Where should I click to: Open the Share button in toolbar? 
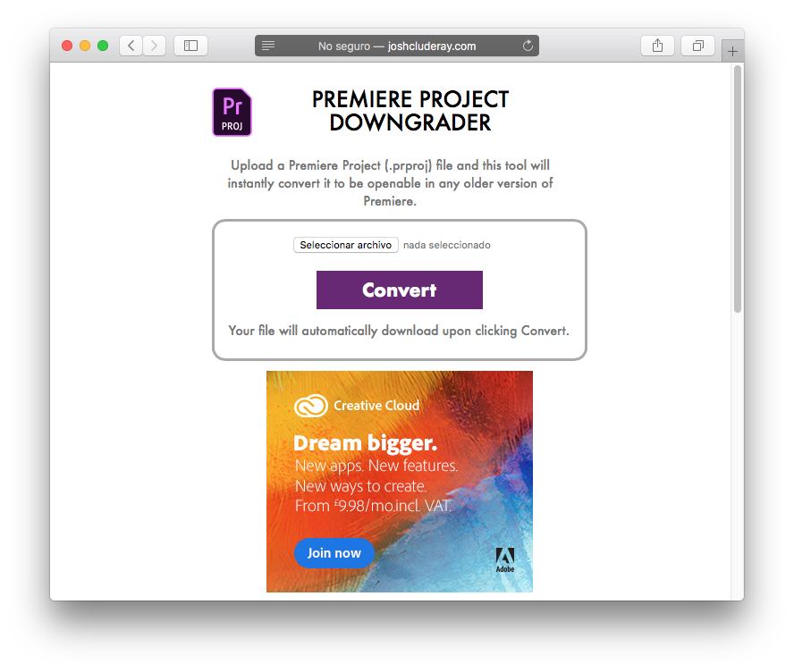[657, 46]
